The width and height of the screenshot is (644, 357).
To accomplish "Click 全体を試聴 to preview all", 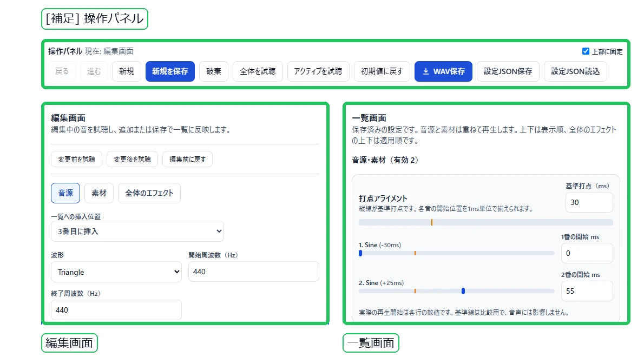I will 258,71.
